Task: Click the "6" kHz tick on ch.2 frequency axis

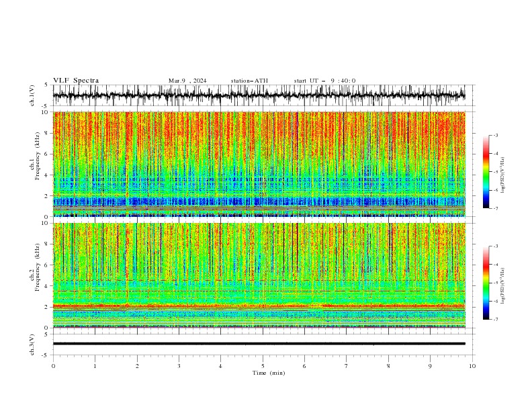Action: pyautogui.click(x=47, y=265)
